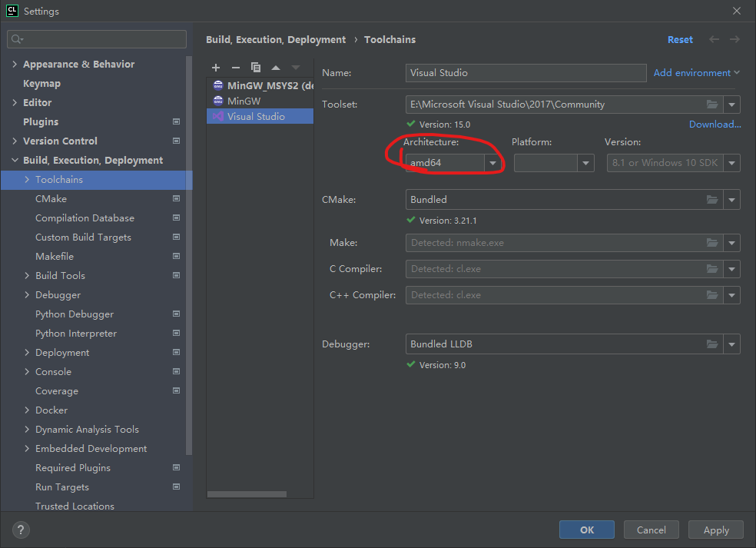The height and width of the screenshot is (548, 756).
Task: Open Dynamic Analysis Tools settings
Action: (88, 430)
